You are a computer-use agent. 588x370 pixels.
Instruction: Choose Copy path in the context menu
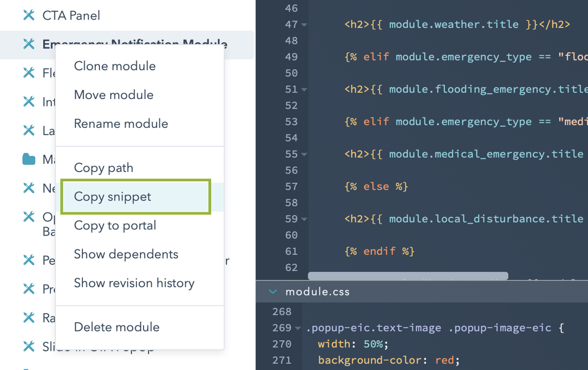click(x=140, y=168)
